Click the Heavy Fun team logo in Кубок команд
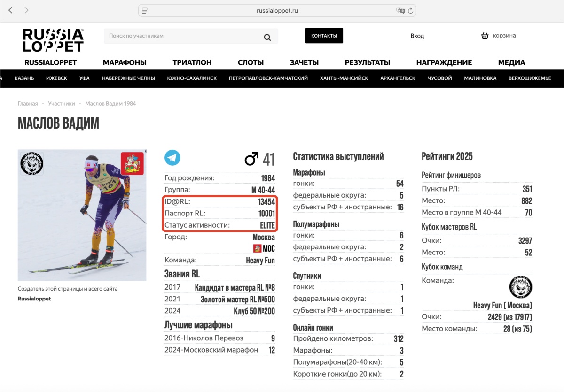This screenshot has width=564, height=392. 521,287
